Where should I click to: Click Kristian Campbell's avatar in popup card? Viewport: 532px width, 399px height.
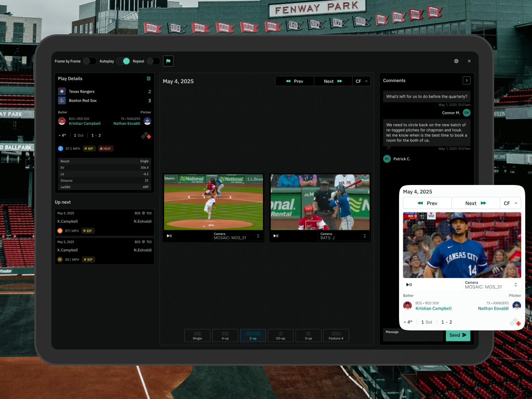tap(407, 305)
